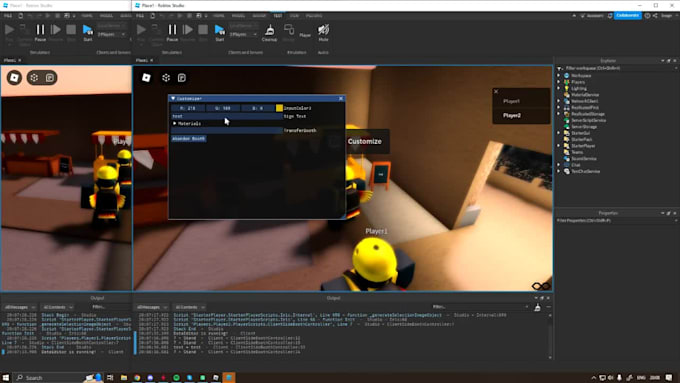
Task: Open All Contexts dropdown in right Output
Action: click(x=190, y=307)
